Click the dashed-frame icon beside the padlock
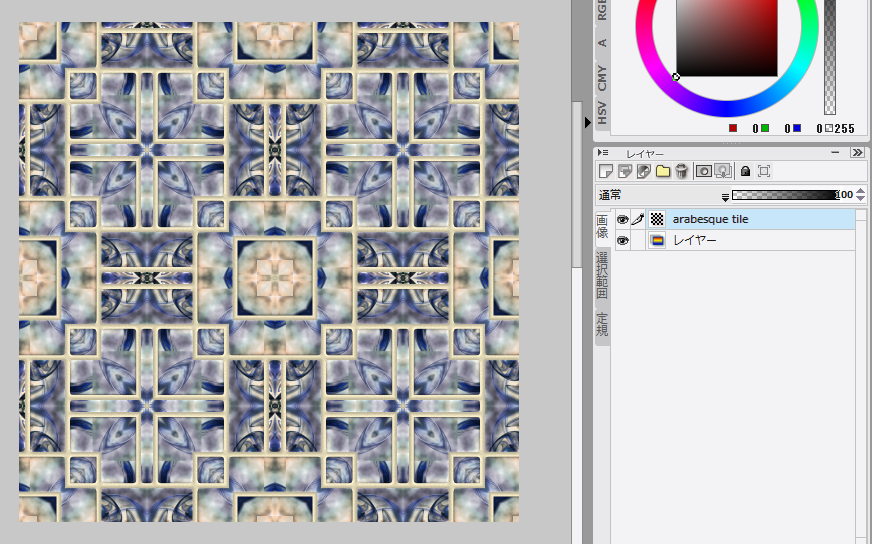Viewport: 872px width, 544px height. pyautogui.click(x=764, y=171)
